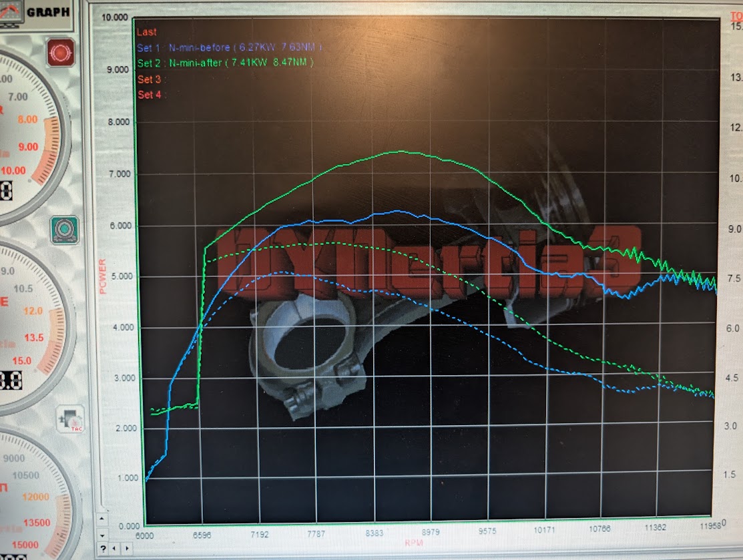Screen dimensions: 743x560
Task: Click the tachometer icon marked TAC
Action: (71, 418)
